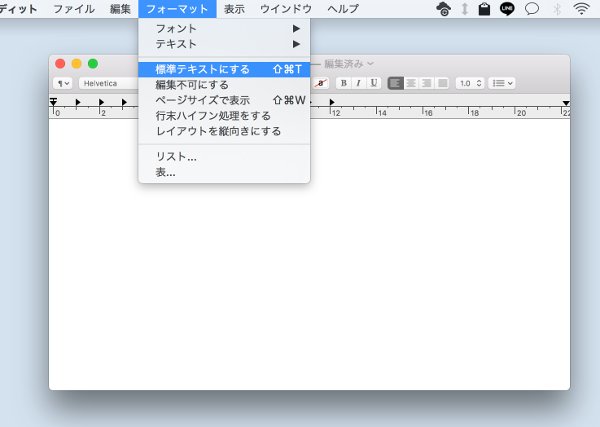The width and height of the screenshot is (600, 427).
Task: Click the right margin marker on ruler
Action: tap(566, 103)
